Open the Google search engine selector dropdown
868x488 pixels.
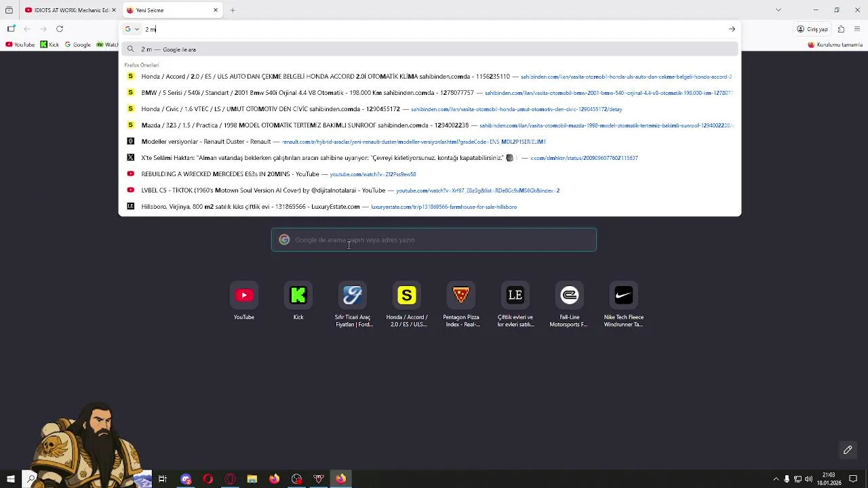[x=132, y=29]
